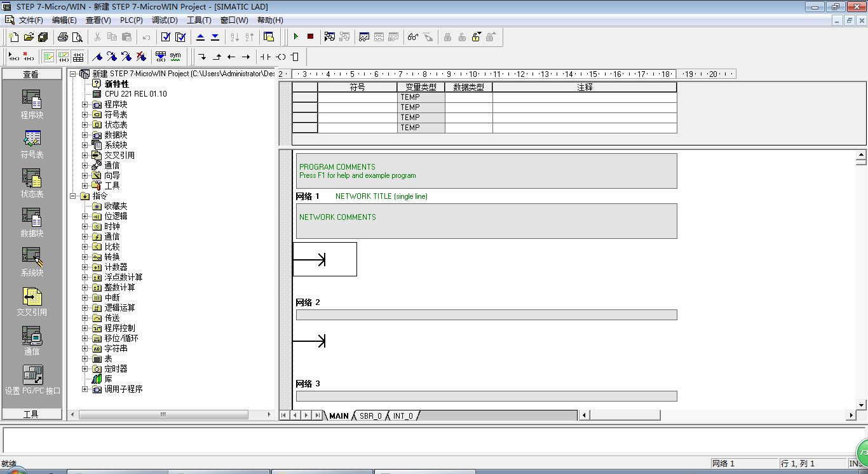Select the 数据类型 column header
This screenshot has width=868, height=474.
pyautogui.click(x=469, y=87)
